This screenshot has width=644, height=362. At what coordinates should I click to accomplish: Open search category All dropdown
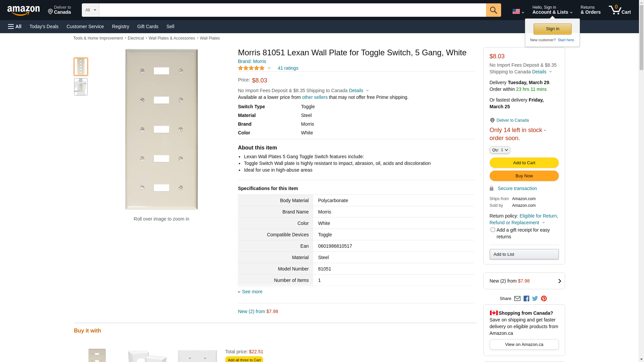point(90,10)
